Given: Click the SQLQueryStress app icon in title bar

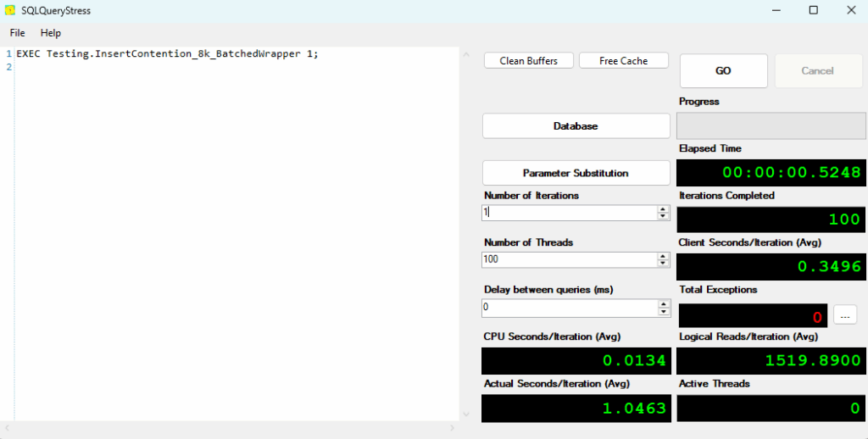Looking at the screenshot, I should pos(9,10).
